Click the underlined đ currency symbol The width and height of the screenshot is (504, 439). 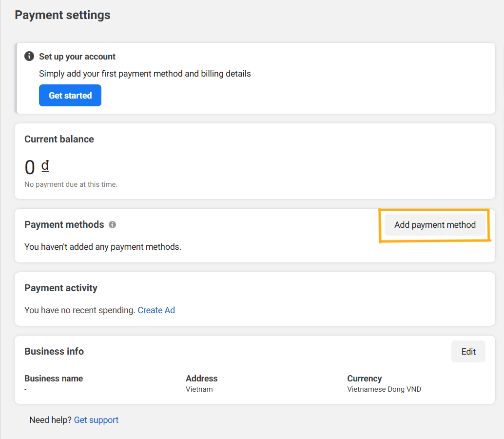coord(45,166)
